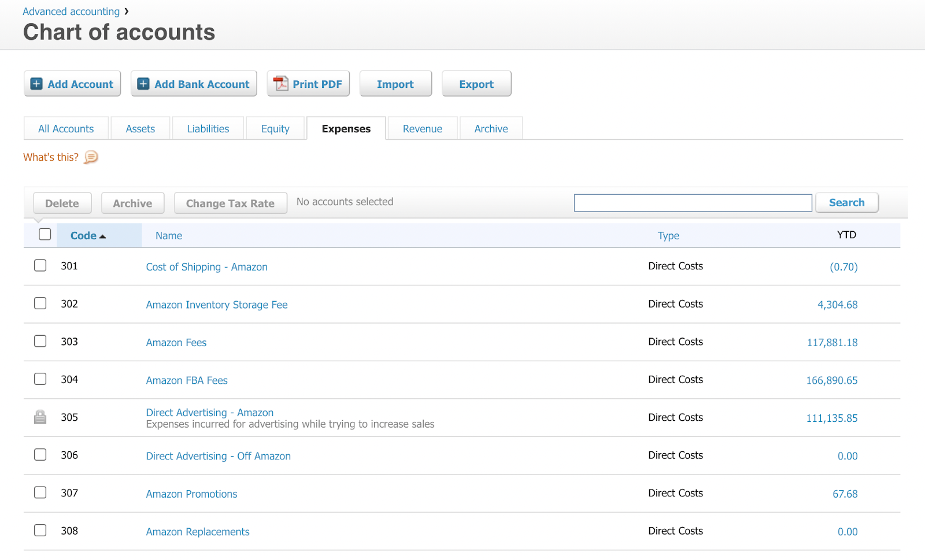
Task: Open the What's this? help link
Action: (51, 157)
